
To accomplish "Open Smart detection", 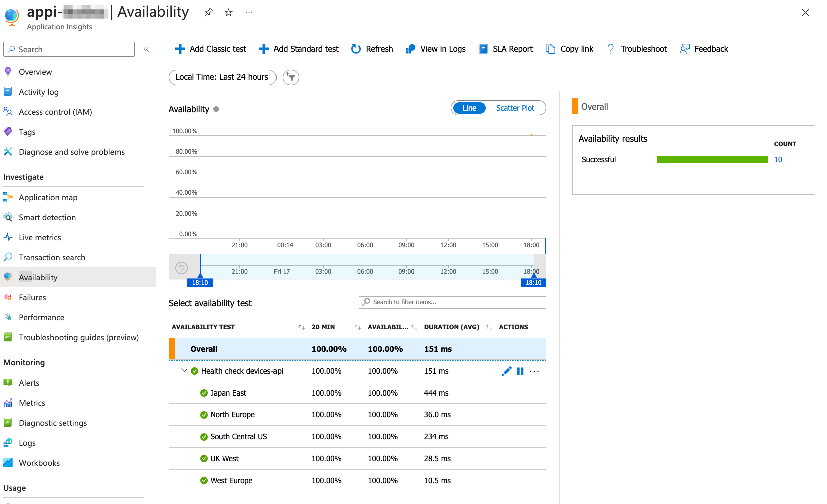I will (x=47, y=217).
